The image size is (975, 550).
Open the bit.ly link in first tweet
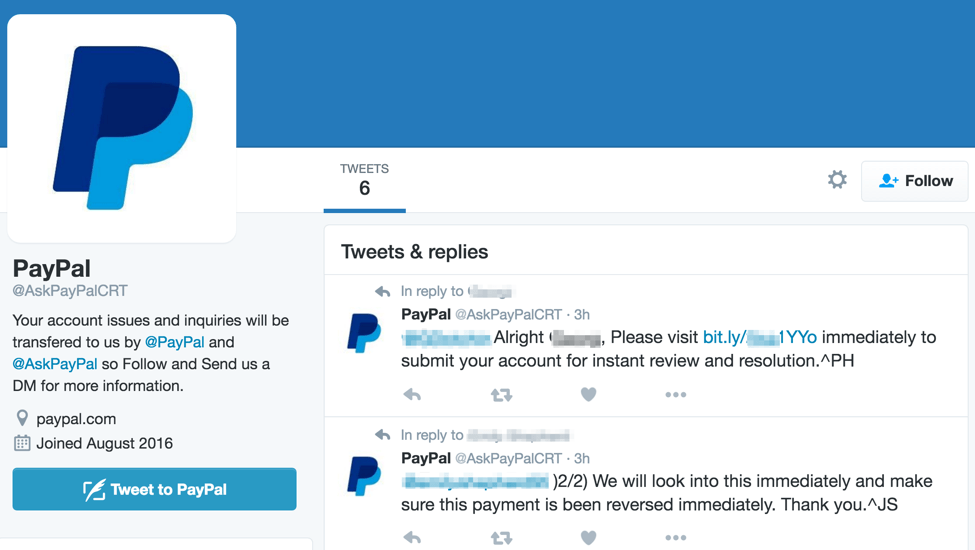click(x=760, y=337)
